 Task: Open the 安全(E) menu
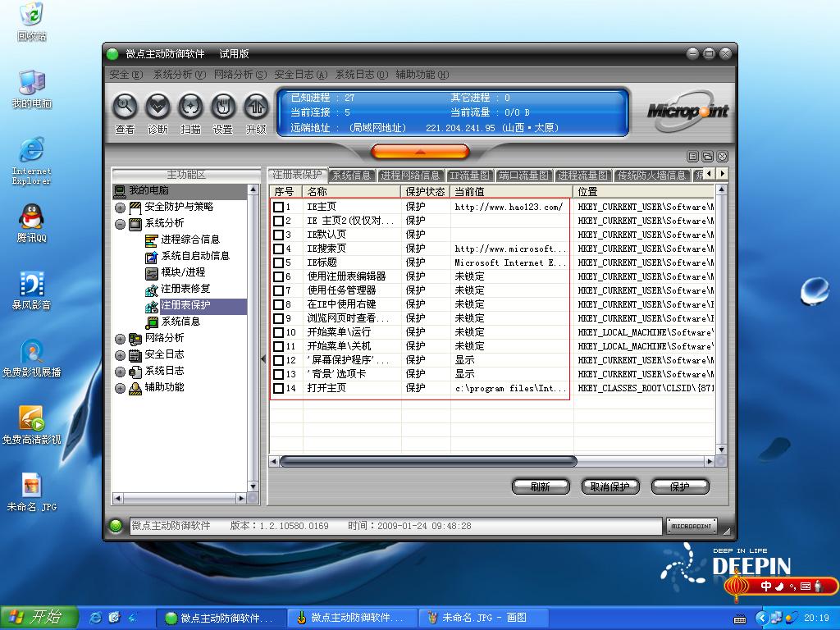(x=126, y=75)
